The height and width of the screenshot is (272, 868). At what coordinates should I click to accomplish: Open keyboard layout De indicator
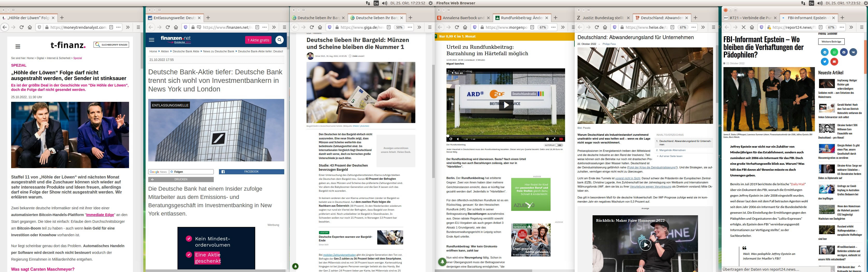click(376, 3)
